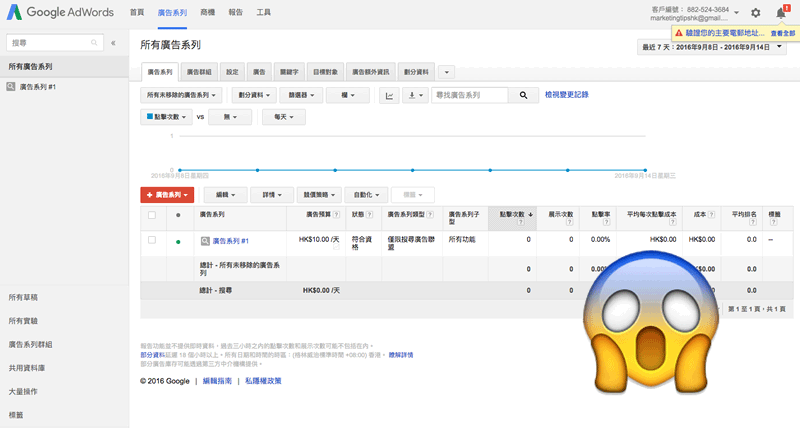Open the 每天 interval dropdown
Viewport: 800px width, 428px height.
click(x=284, y=117)
